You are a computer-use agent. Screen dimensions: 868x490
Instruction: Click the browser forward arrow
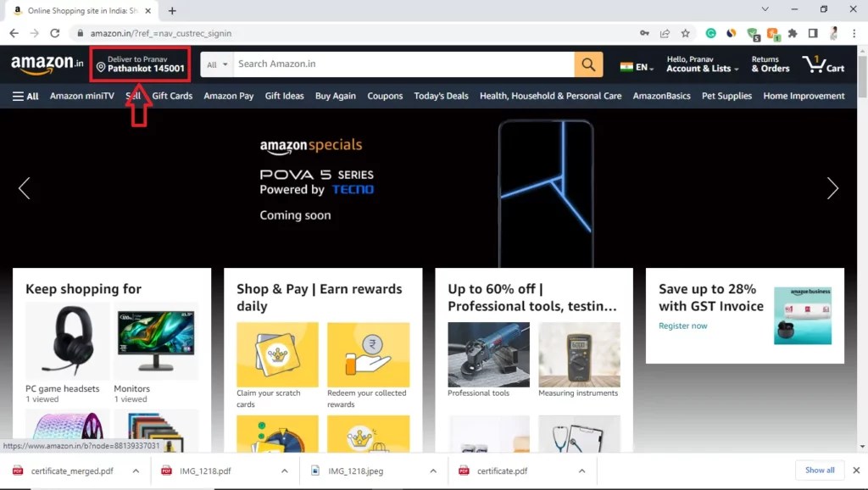(x=34, y=33)
